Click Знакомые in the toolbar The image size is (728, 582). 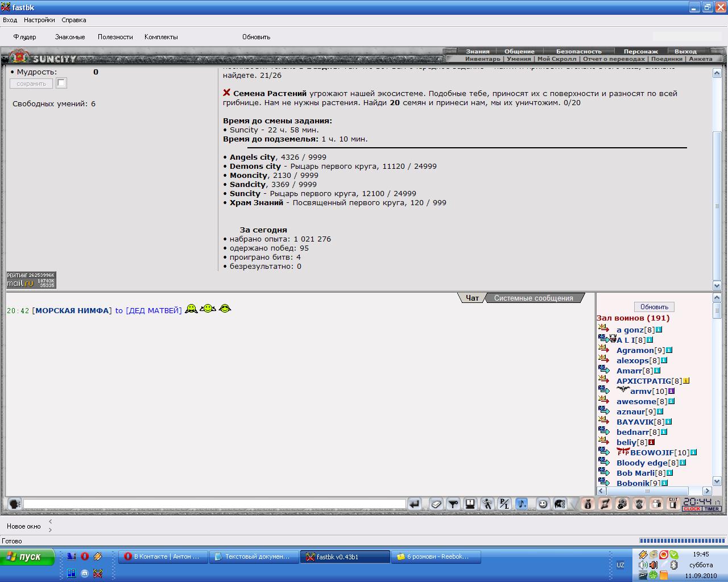click(x=70, y=37)
